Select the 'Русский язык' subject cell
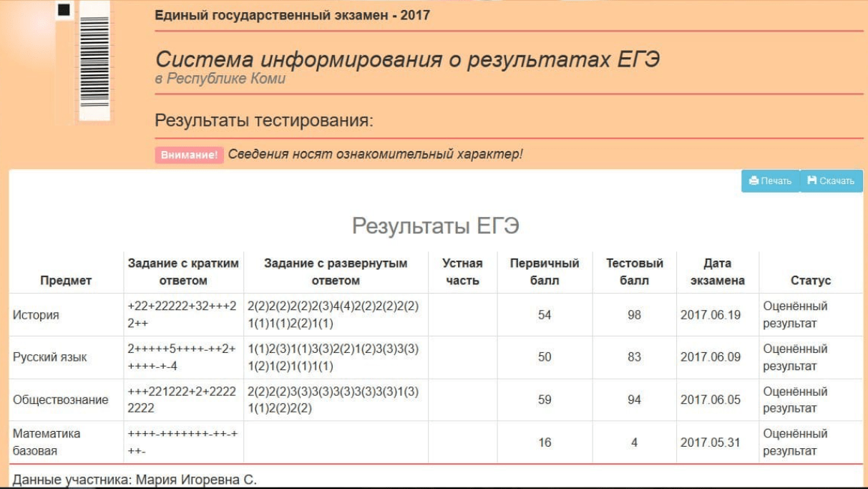 tap(50, 357)
